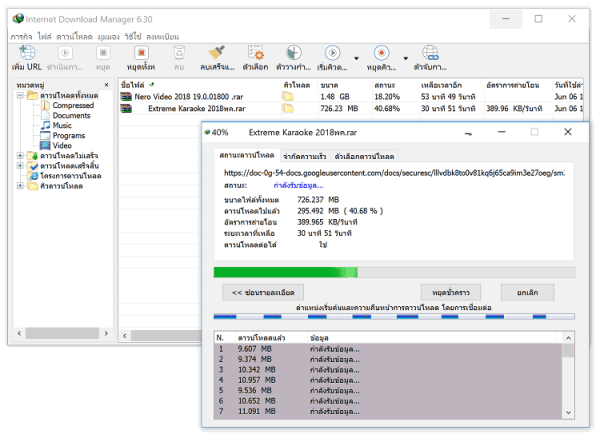The image size is (600, 438).
Task: Click the Grabber projects (โครงการดาวน์โหลด) icon
Action: (x=34, y=176)
